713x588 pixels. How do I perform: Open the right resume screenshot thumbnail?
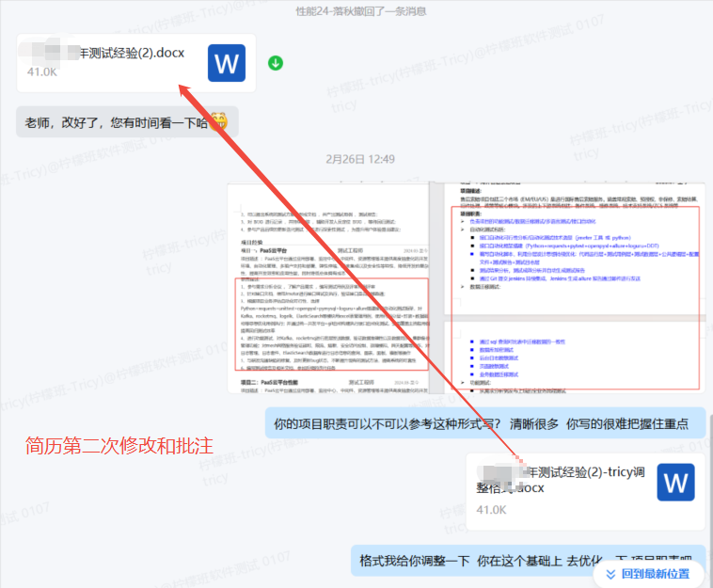coord(568,289)
